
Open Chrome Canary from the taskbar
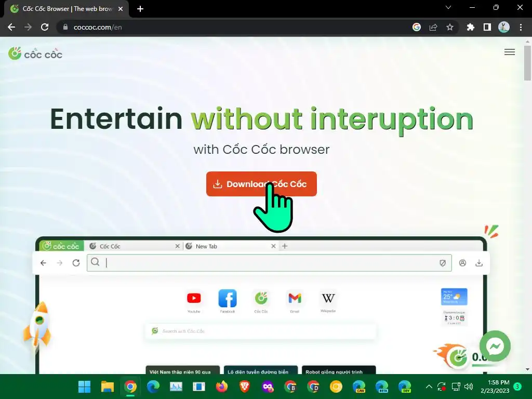pos(336,387)
